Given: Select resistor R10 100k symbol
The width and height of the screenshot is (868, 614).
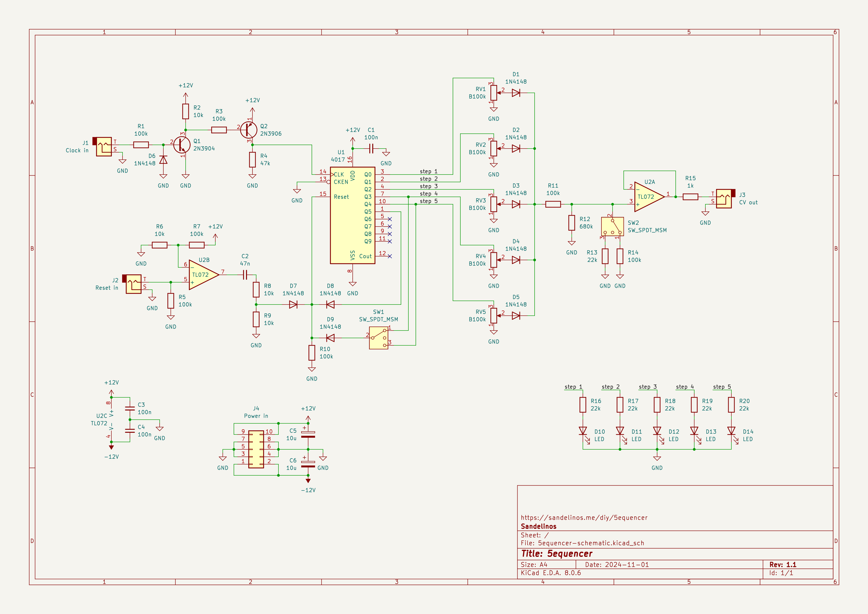Looking at the screenshot, I should click(x=312, y=353).
